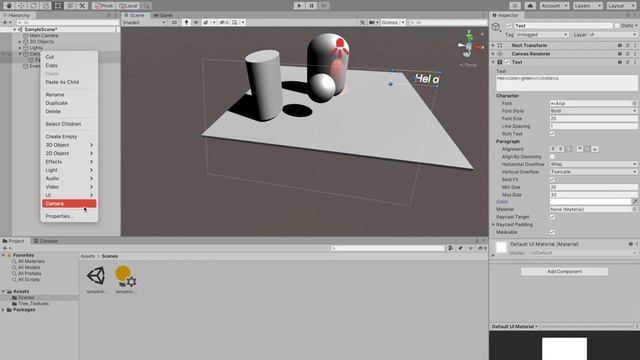The image size is (640, 360).
Task: Switch to the Console tab
Action: click(x=46, y=241)
